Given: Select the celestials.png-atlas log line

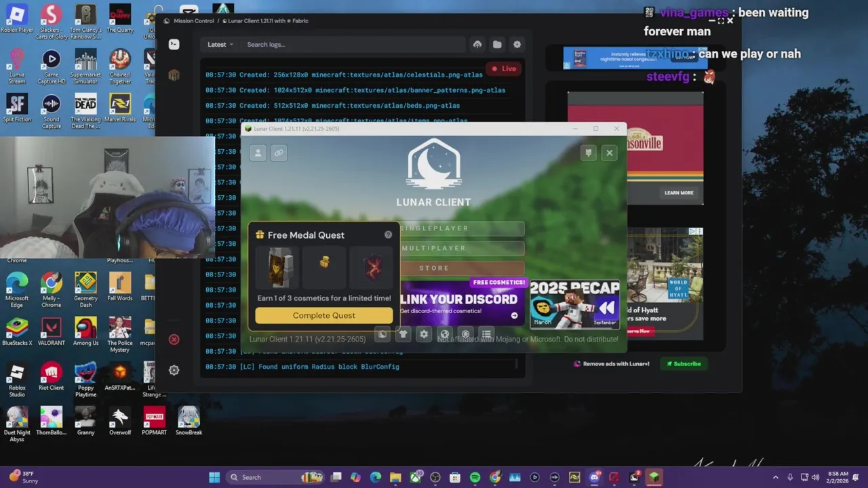Looking at the screenshot, I should click(344, 75).
